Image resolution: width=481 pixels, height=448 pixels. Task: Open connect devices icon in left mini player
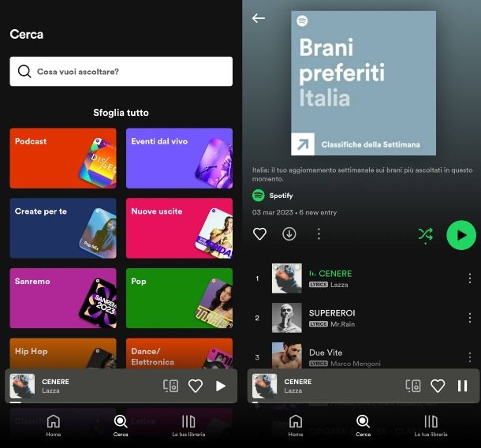(170, 386)
